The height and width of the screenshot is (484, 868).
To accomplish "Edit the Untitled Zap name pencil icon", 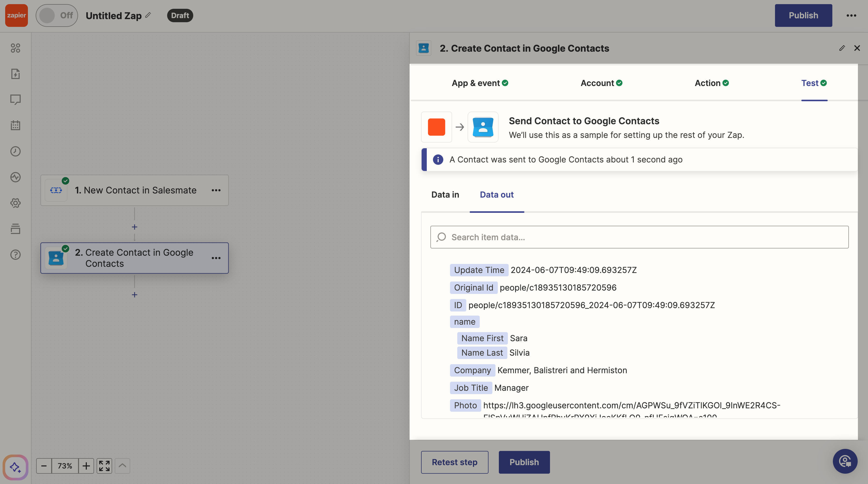I will 148,15.
